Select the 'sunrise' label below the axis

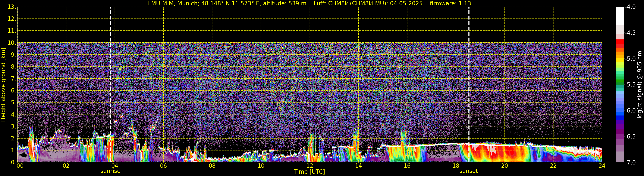tap(110, 171)
